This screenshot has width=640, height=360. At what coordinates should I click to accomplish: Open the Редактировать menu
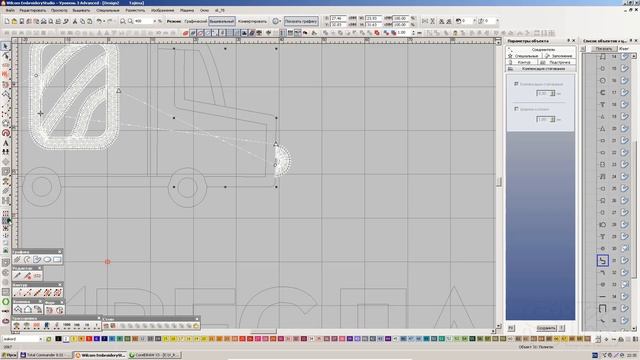(x=33, y=10)
